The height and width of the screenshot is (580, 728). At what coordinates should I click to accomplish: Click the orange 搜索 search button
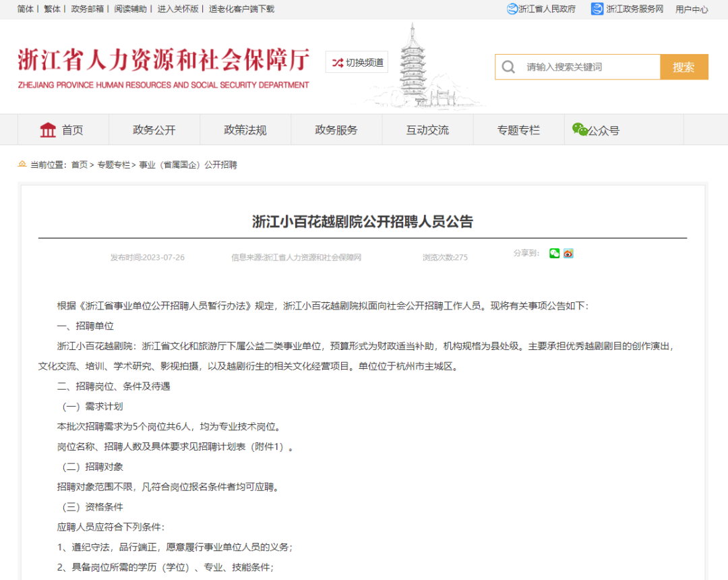coord(684,67)
